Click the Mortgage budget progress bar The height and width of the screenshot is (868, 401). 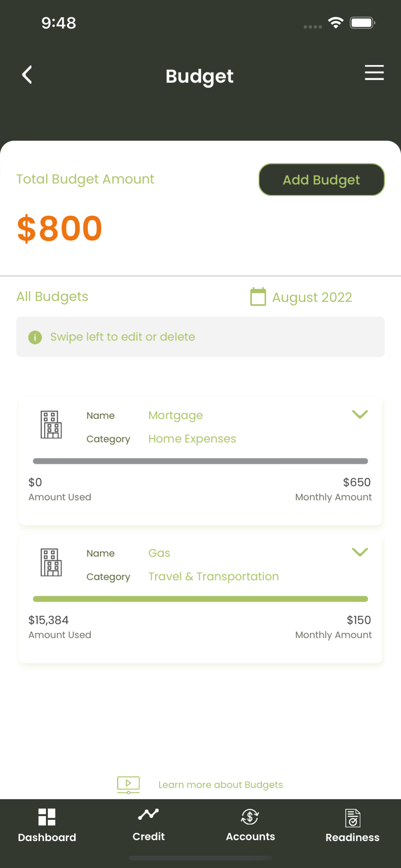(x=200, y=461)
